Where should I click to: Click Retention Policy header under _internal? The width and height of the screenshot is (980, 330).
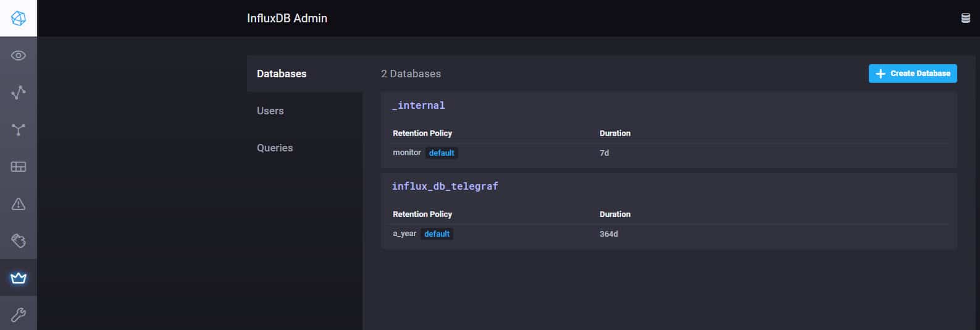click(x=422, y=133)
